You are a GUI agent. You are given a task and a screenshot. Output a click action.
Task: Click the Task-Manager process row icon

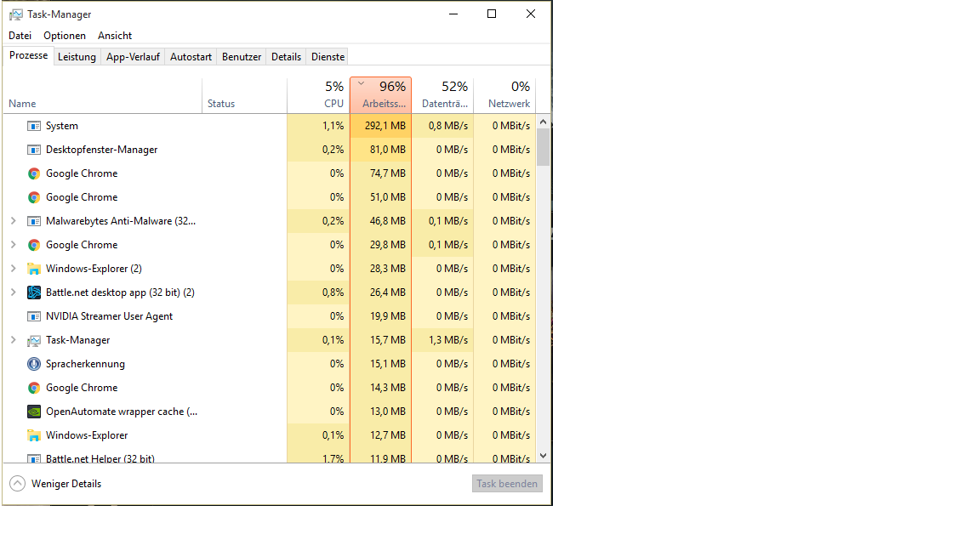tap(34, 340)
